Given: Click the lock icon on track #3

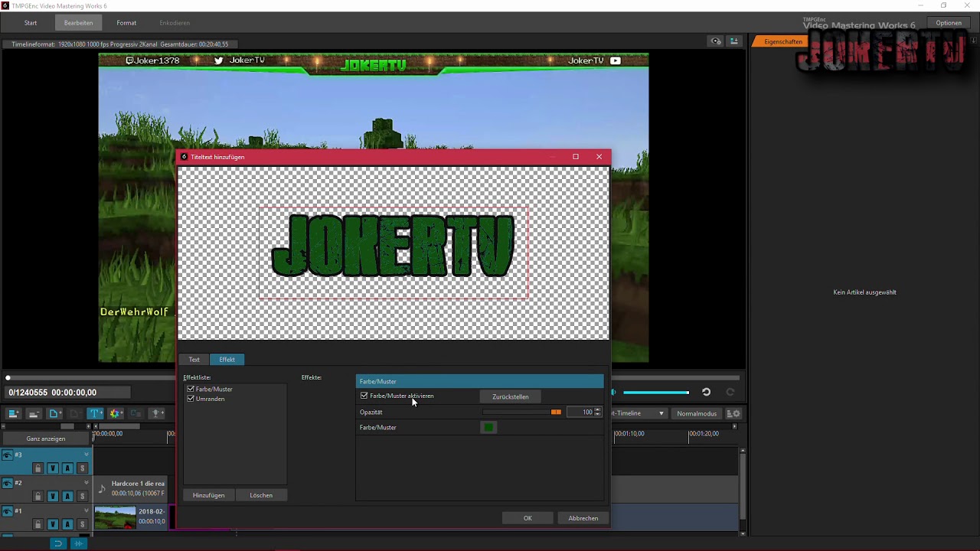Looking at the screenshot, I should tap(38, 468).
